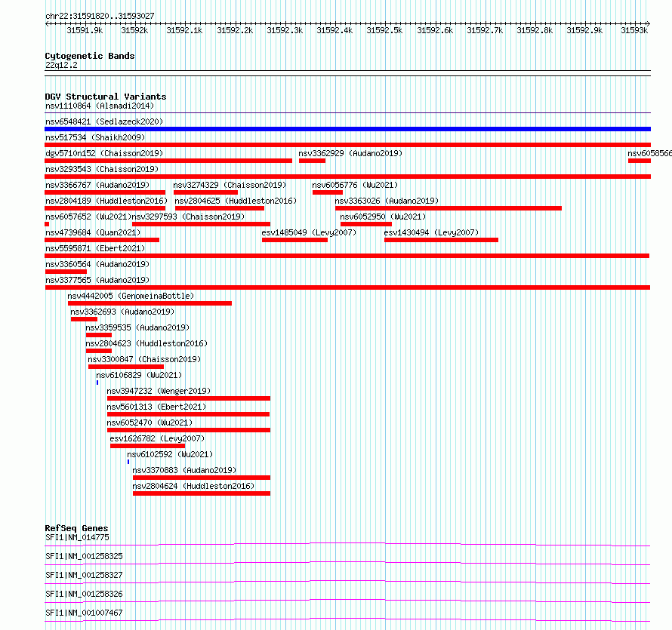Click the red bar under nsv6052950 (Wu2021)
Screen dimensions: 672x630
(x=366, y=224)
